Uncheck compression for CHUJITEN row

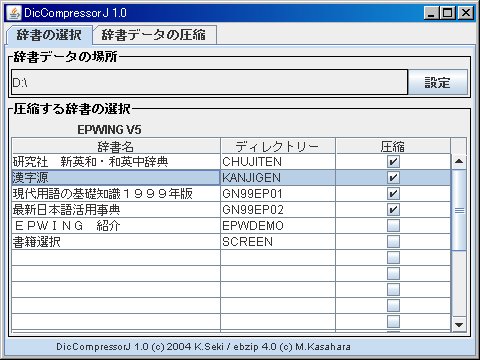click(x=393, y=162)
